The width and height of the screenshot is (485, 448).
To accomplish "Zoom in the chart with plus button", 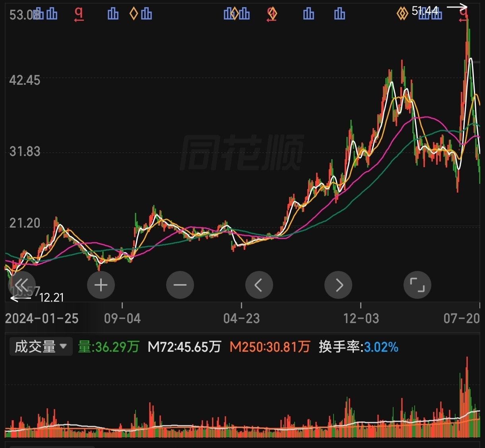I will (101, 285).
